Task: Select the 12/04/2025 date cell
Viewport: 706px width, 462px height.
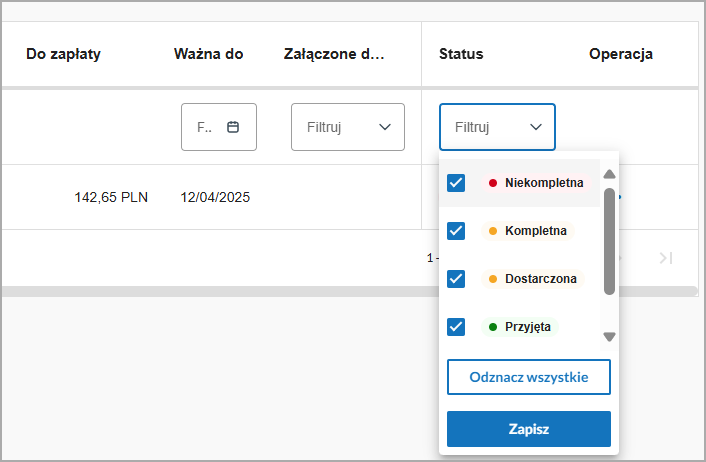Action: 215,197
